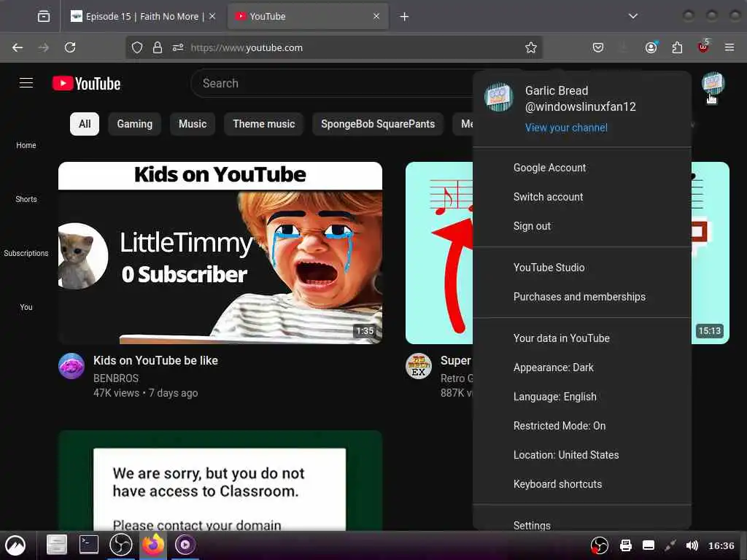Click the BENBROS channel name
Viewport: 747px width, 560px height.
(x=116, y=378)
